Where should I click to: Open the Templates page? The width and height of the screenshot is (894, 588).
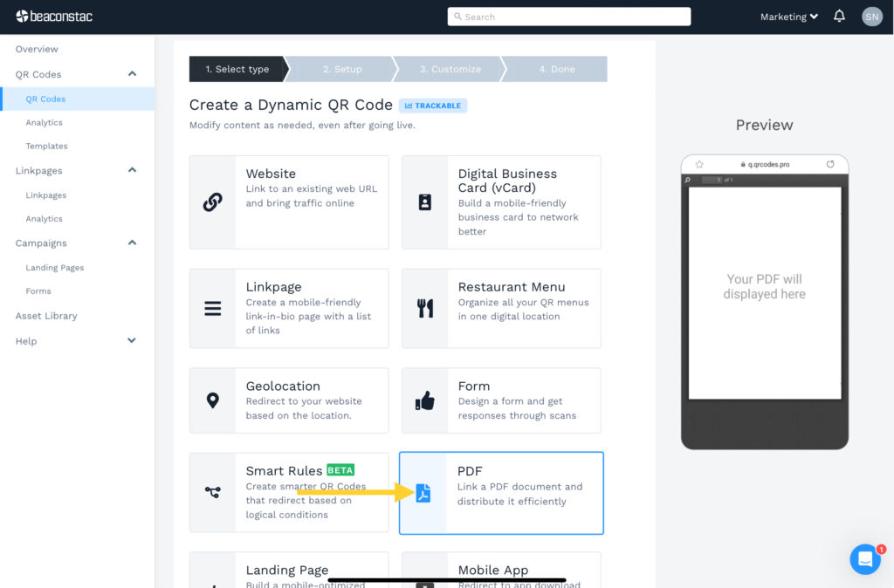pos(47,146)
